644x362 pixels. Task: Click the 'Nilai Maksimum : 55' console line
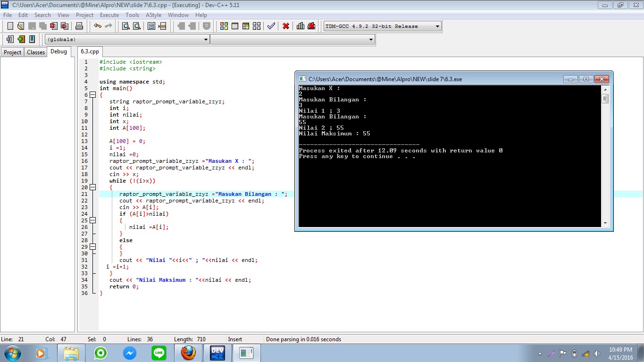[335, 134]
